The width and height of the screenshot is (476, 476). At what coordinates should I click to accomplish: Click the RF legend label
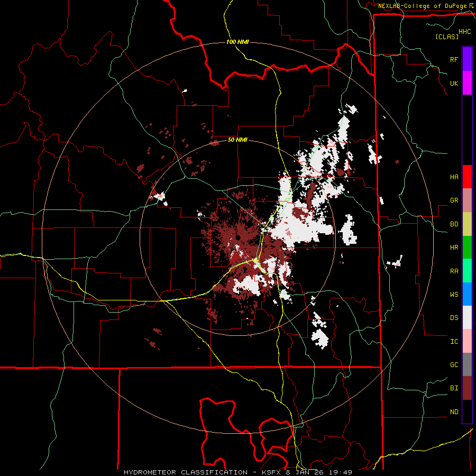[x=454, y=59]
